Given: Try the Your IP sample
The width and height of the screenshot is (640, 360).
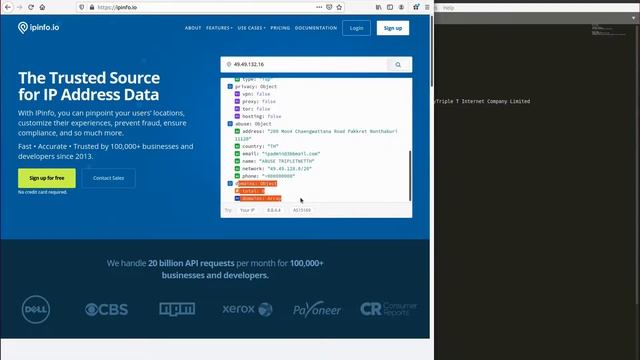Looking at the screenshot, I should coord(247,210).
